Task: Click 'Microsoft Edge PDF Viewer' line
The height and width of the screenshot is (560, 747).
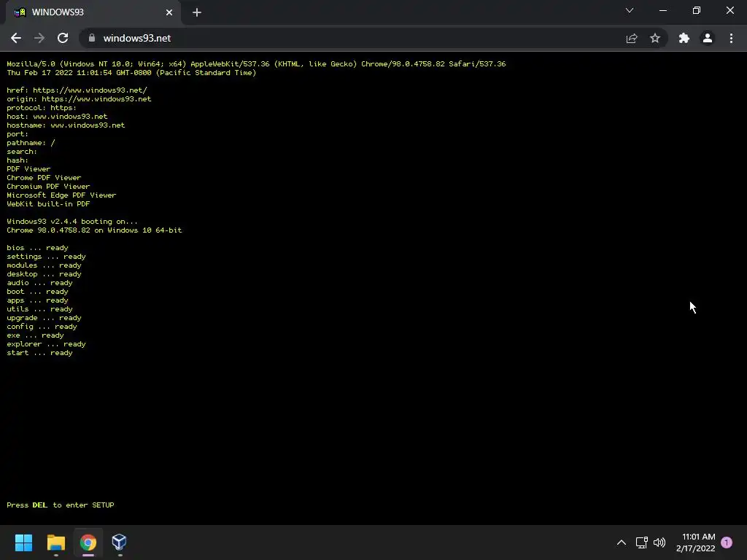Action: (61, 195)
